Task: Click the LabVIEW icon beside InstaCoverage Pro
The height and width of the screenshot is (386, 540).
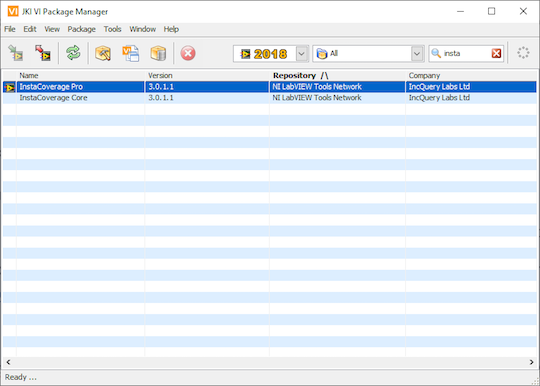Action: (x=9, y=87)
